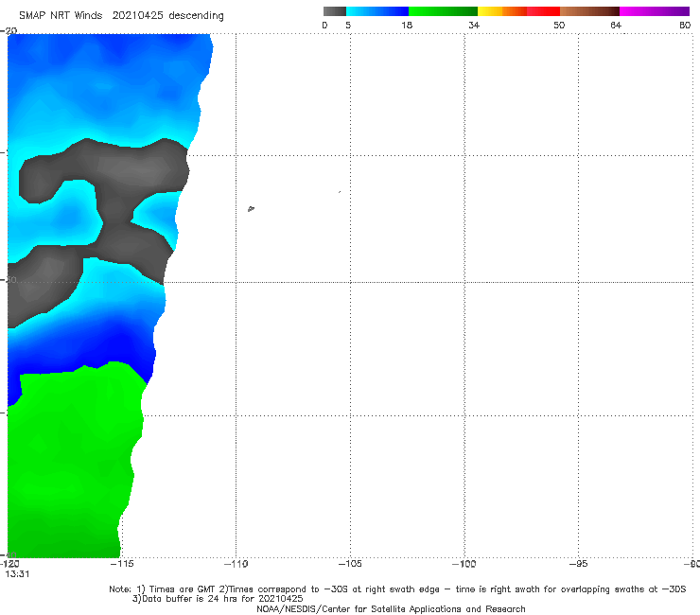The width and height of the screenshot is (700, 615).
Task: Click the brown segment of the color bar
Action: pos(589,11)
